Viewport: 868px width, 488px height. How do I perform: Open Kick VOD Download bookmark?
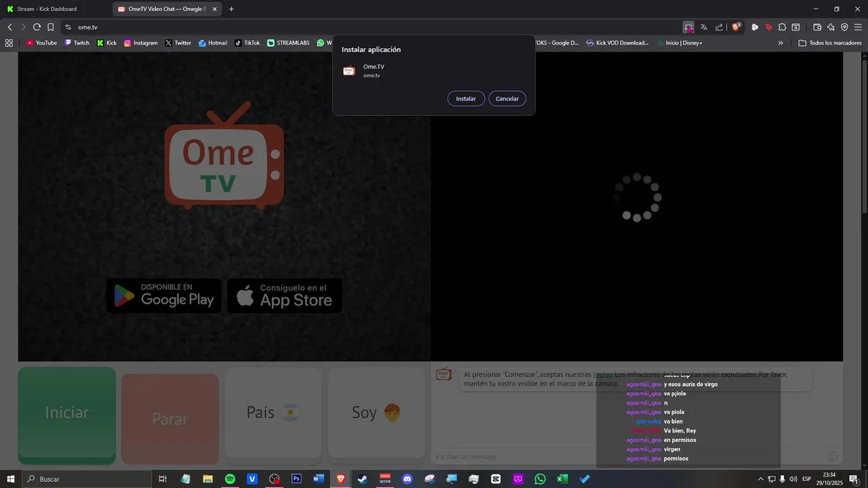click(617, 43)
